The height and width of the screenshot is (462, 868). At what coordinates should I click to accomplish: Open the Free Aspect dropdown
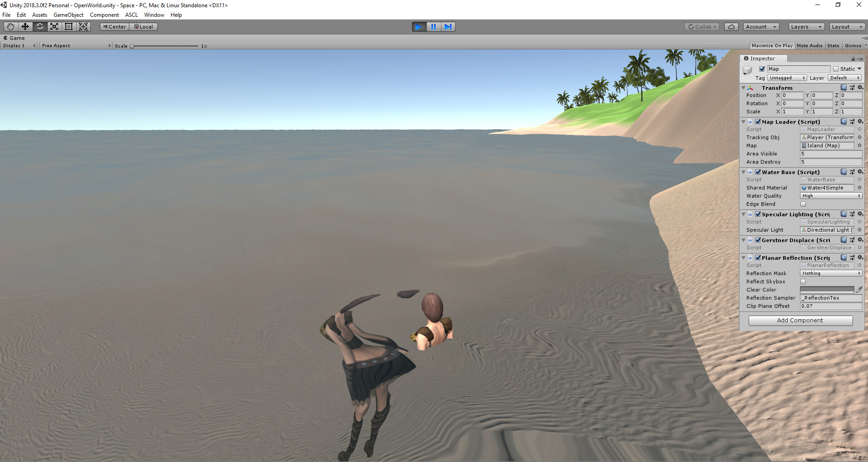tap(75, 45)
